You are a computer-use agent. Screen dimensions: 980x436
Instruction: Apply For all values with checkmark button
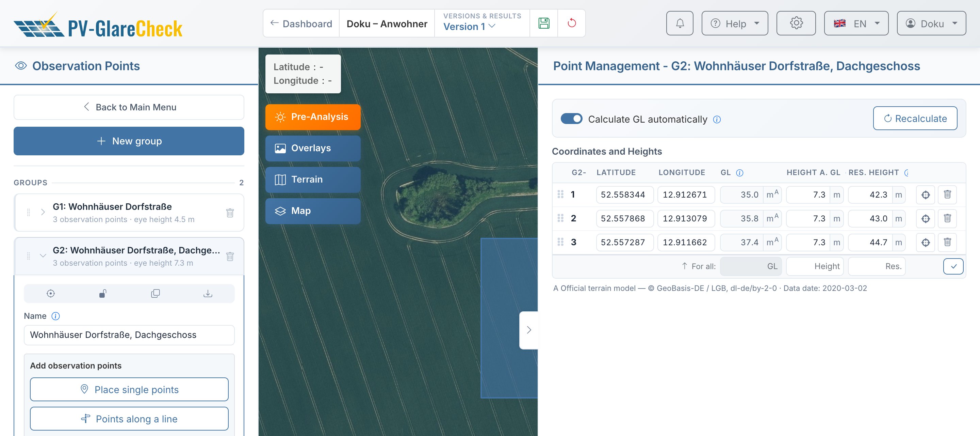coord(953,267)
